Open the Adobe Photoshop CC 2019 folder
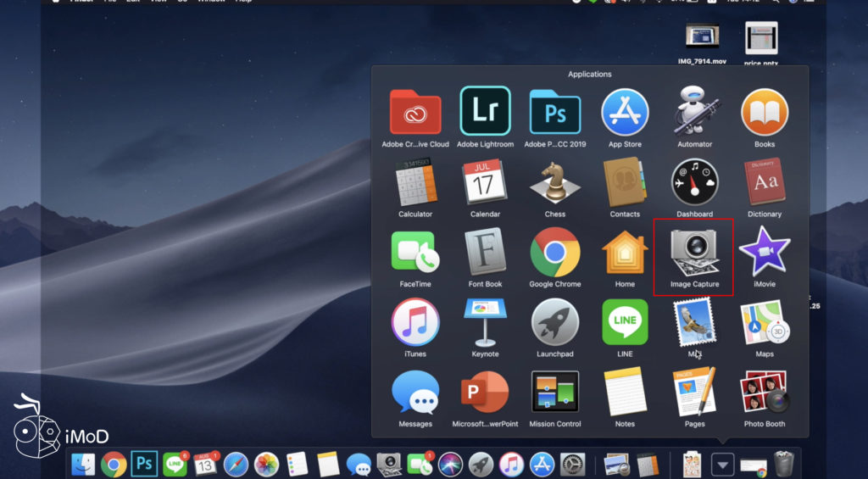The width and height of the screenshot is (868, 479). [554, 112]
